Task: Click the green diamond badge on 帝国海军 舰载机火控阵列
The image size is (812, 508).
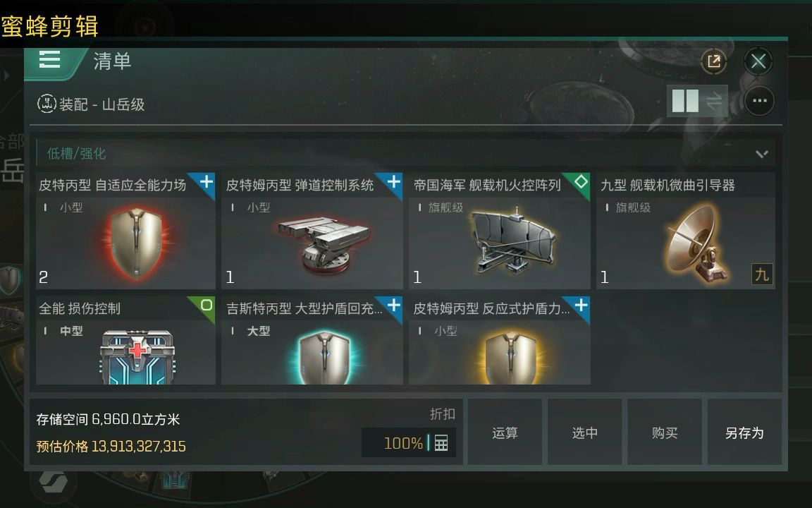Action: click(x=581, y=182)
